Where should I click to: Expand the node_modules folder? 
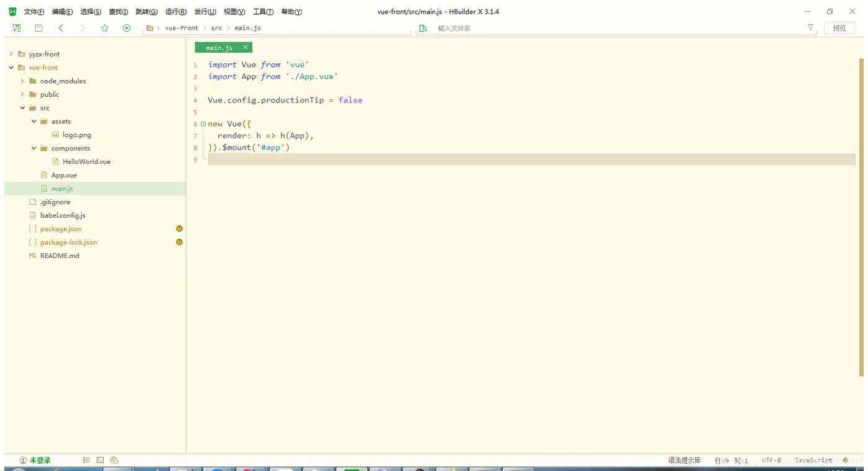(x=22, y=81)
